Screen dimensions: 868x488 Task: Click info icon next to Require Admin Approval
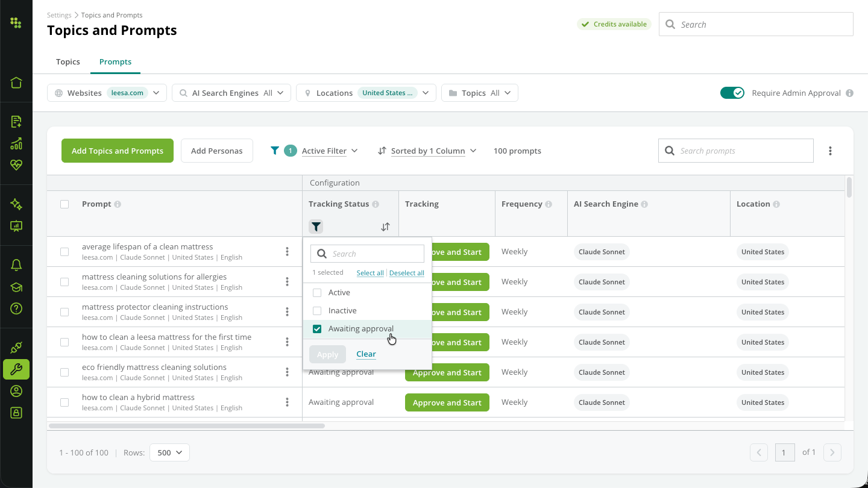click(849, 93)
